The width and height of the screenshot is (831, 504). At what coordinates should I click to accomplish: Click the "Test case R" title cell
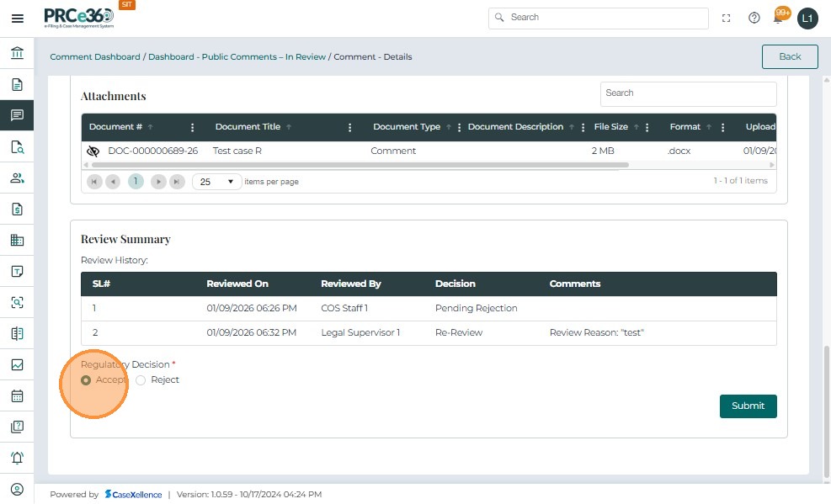click(237, 151)
